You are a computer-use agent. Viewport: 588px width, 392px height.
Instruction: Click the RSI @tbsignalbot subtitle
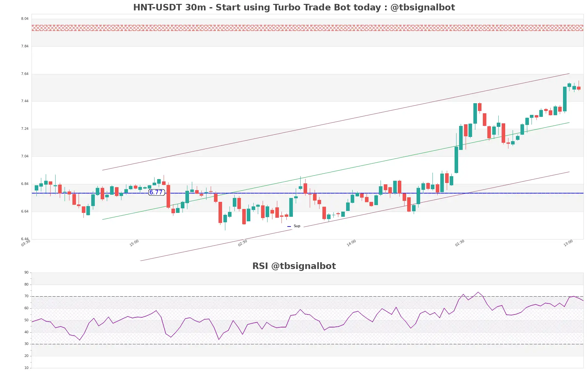point(294,266)
